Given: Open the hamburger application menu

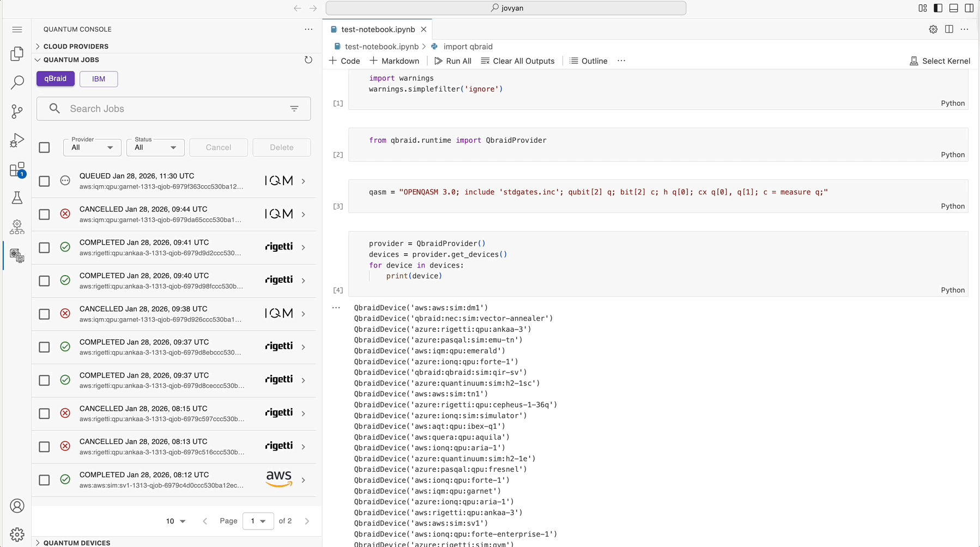Looking at the screenshot, I should point(17,29).
